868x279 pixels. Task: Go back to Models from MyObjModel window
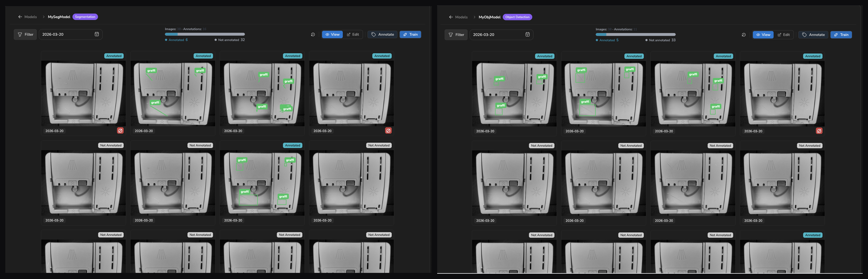point(458,17)
